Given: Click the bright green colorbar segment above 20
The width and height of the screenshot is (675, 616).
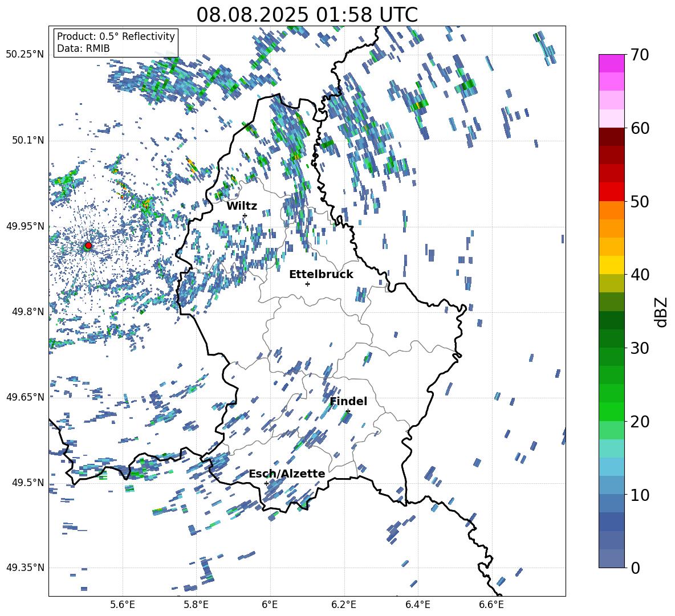Looking at the screenshot, I should click(611, 411).
